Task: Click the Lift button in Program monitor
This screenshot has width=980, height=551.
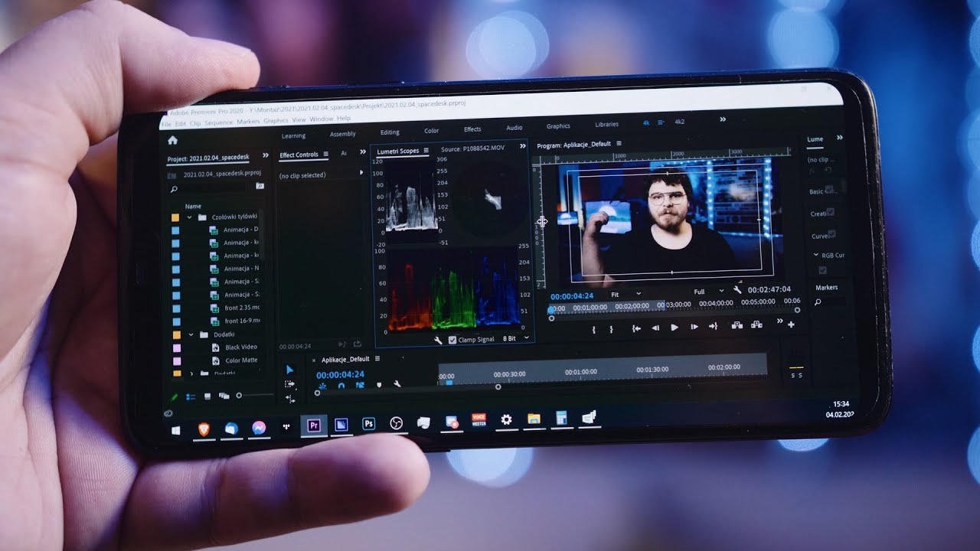Action: pos(737,325)
